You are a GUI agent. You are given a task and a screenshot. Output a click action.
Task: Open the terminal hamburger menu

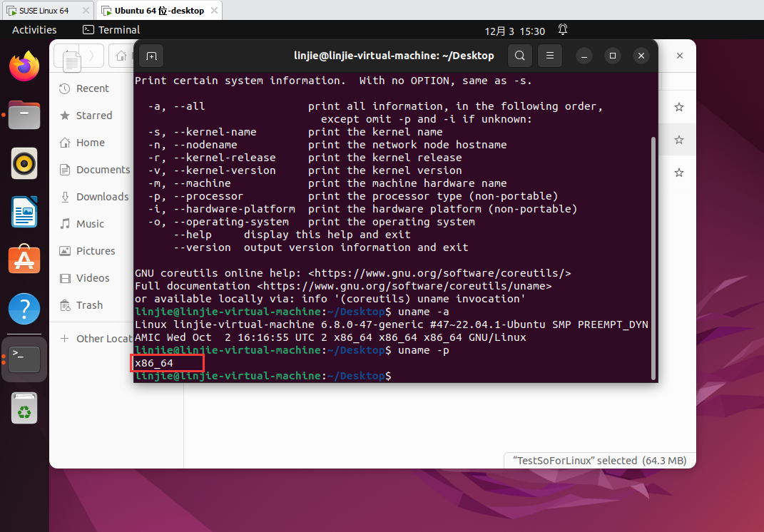click(549, 56)
